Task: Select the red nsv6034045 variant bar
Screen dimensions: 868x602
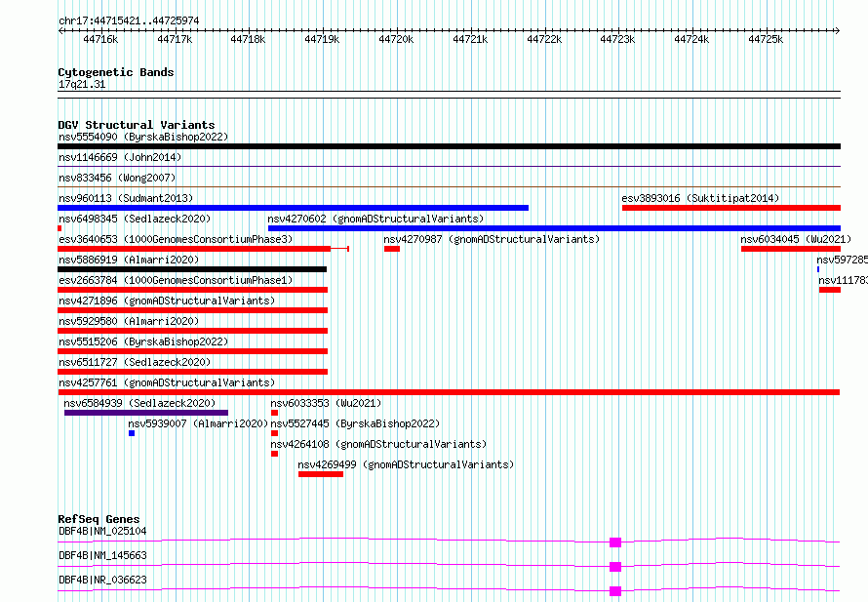Action: pyautogui.click(x=791, y=249)
